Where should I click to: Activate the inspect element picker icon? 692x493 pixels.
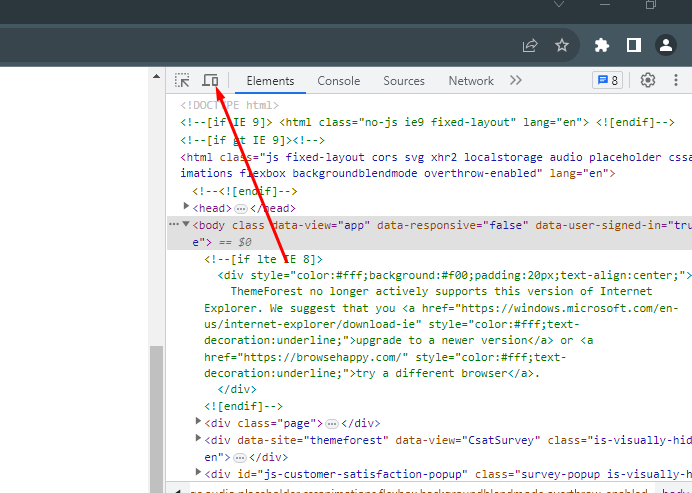pyautogui.click(x=182, y=80)
